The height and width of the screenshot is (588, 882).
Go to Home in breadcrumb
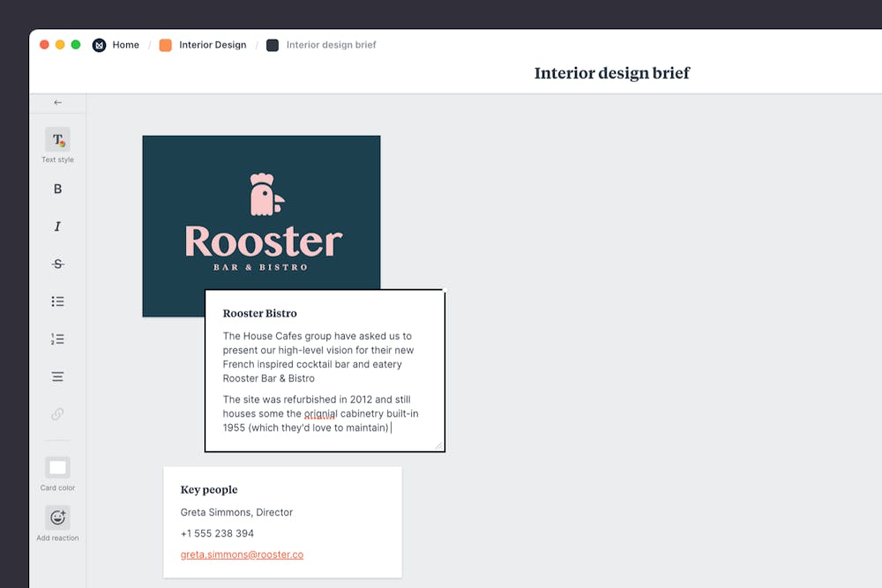coord(125,45)
